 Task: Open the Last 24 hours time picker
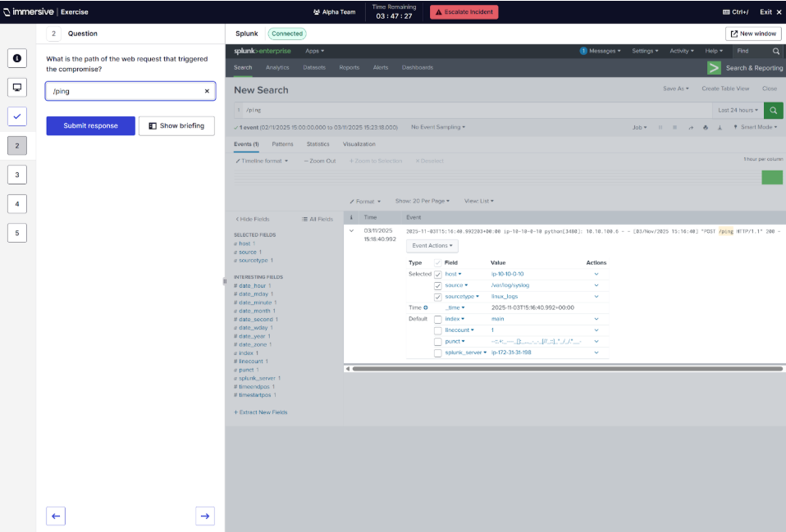coord(736,110)
